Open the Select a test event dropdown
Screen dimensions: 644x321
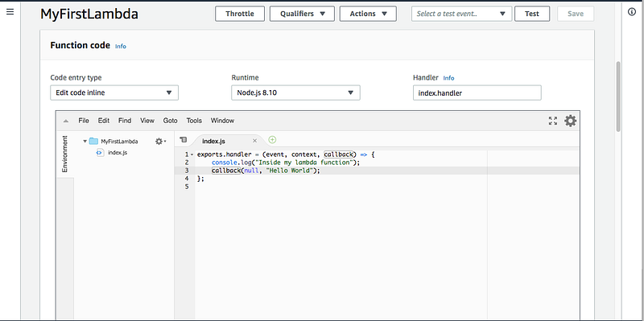461,14
